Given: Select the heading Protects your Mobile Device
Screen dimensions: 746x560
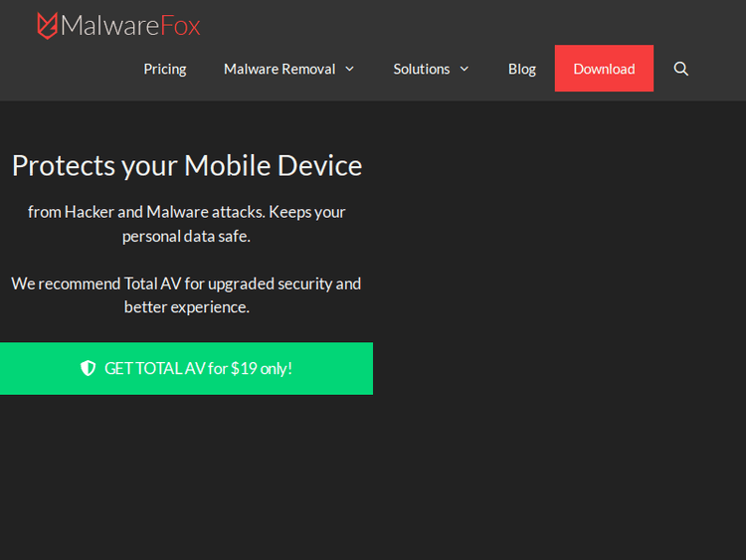Looking at the screenshot, I should [187, 165].
